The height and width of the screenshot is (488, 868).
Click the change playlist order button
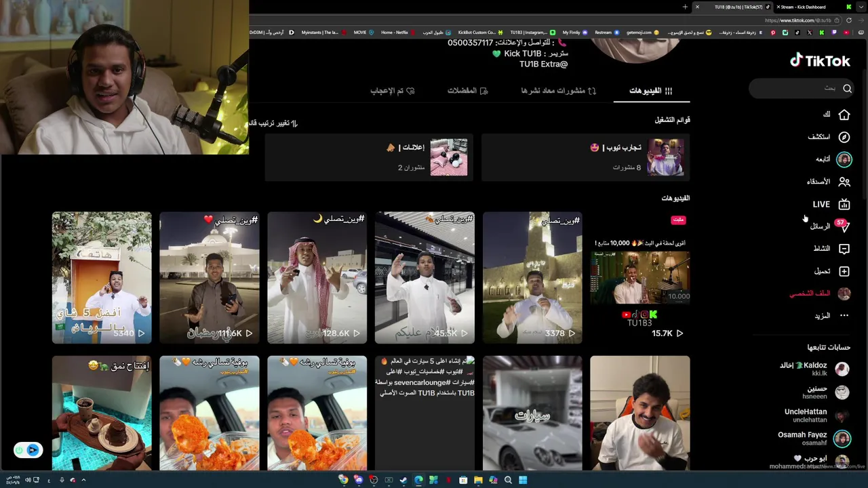coord(274,123)
